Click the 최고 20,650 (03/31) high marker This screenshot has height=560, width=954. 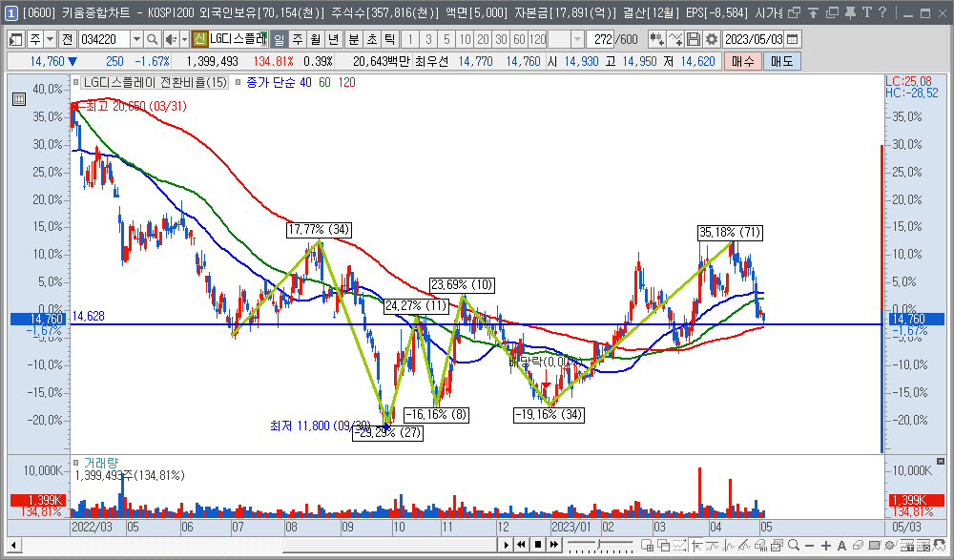click(135, 107)
